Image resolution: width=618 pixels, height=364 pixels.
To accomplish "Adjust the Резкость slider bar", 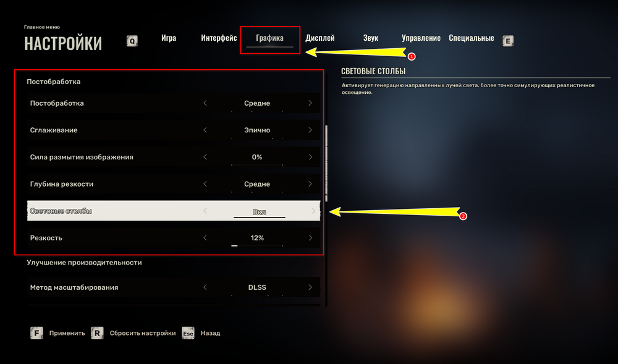I will point(257,245).
